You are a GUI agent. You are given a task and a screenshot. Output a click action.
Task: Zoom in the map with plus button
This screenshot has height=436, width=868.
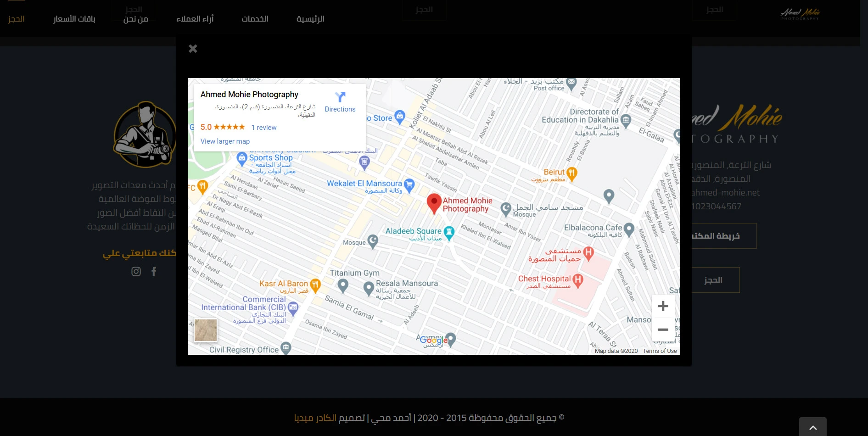coord(663,306)
